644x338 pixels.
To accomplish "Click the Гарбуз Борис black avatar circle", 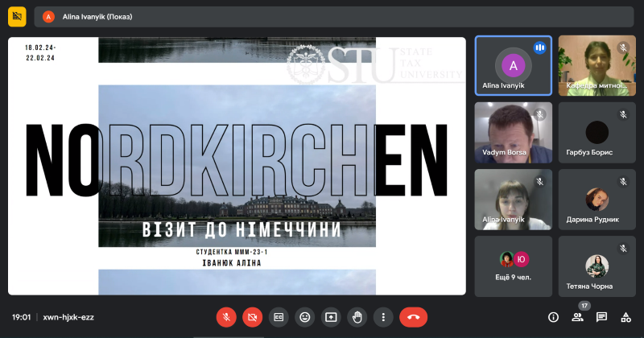I will (x=597, y=132).
